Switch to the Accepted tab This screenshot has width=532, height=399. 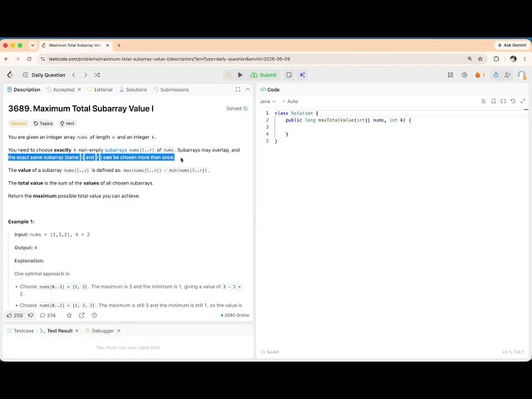tap(61, 90)
